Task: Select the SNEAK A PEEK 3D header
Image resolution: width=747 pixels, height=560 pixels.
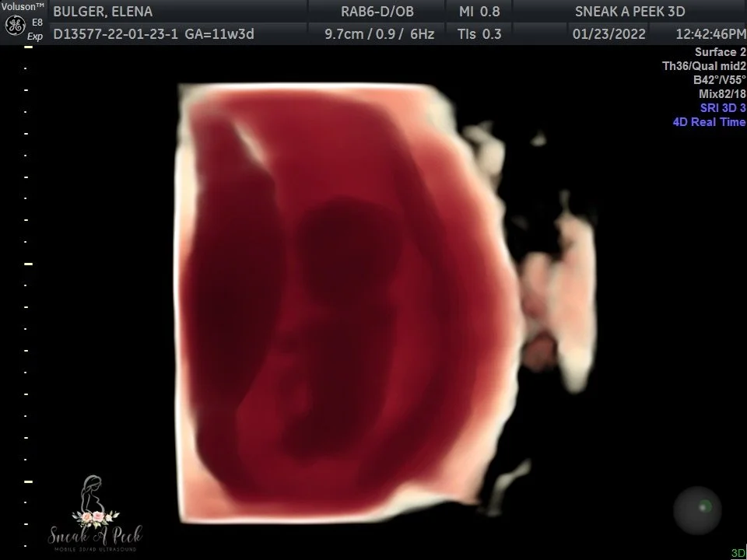Action: [630, 12]
